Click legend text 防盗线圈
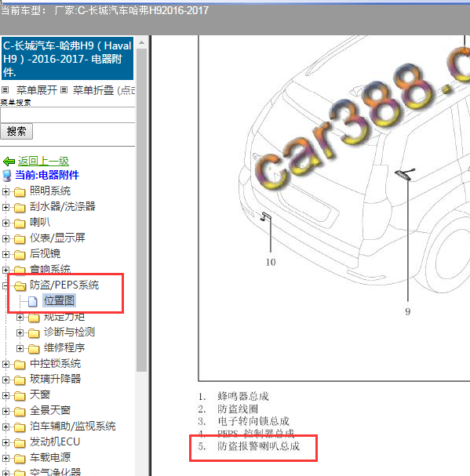The image size is (470, 476). click(x=238, y=409)
